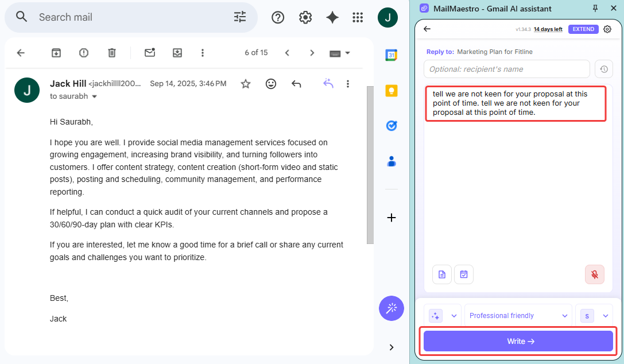Delete the email with the trash icon
This screenshot has height=364, width=624.
pos(112,53)
